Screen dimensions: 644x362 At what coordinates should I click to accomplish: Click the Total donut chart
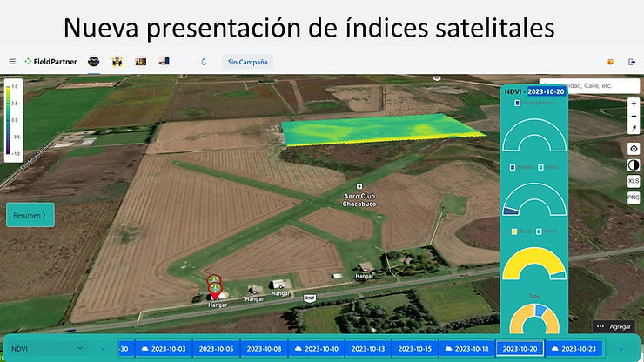coord(534,318)
